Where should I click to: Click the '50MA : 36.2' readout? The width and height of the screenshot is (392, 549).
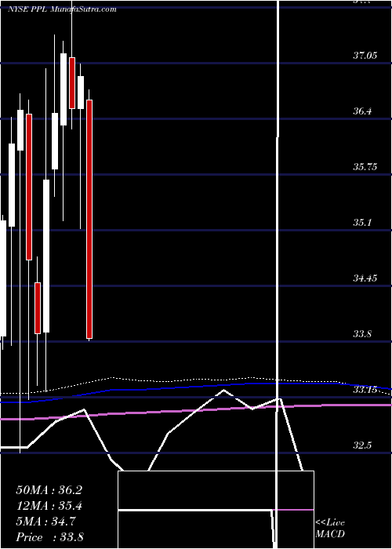pyautogui.click(x=49, y=490)
